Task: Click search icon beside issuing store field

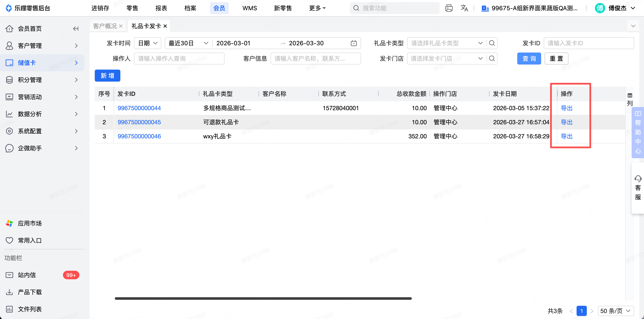Action: coord(492,59)
